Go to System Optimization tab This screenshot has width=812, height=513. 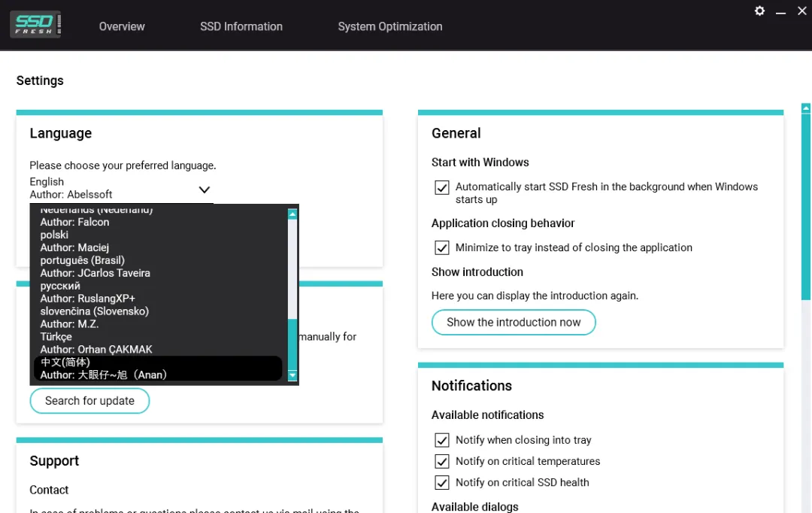[x=390, y=26]
